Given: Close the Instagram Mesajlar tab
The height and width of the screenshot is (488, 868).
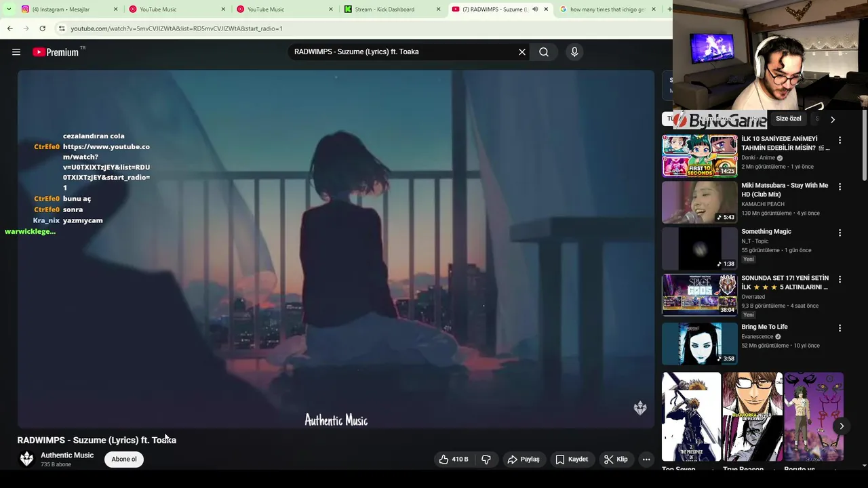Looking at the screenshot, I should click(115, 9).
